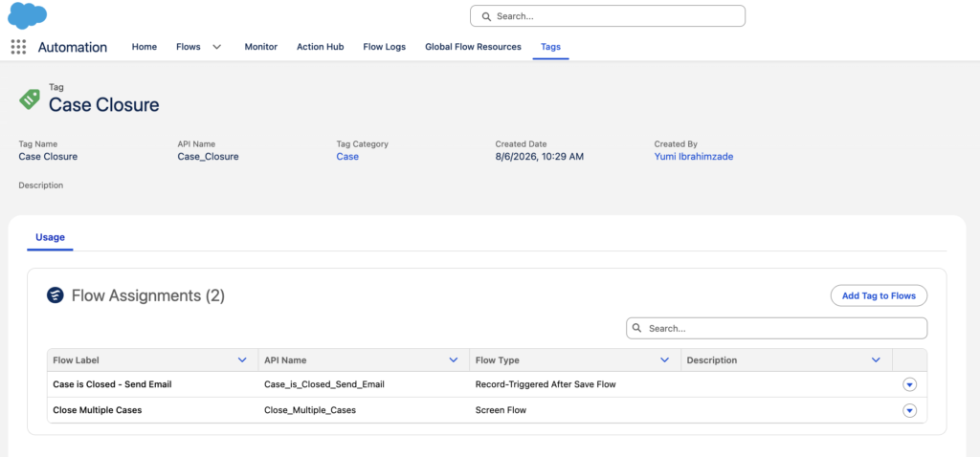Click the created date 8/6/2026, 10:29 AM

coord(540,157)
